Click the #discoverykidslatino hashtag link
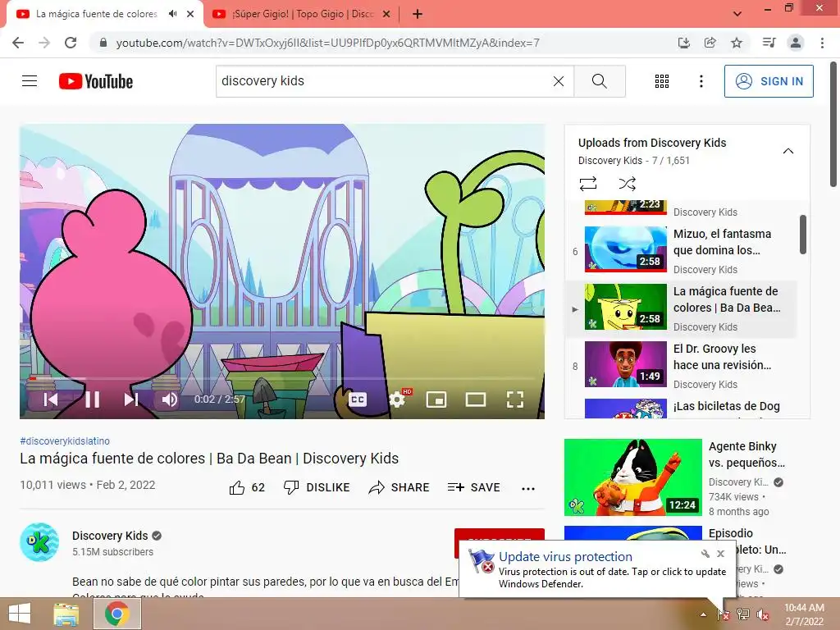The width and height of the screenshot is (840, 630). (x=65, y=441)
